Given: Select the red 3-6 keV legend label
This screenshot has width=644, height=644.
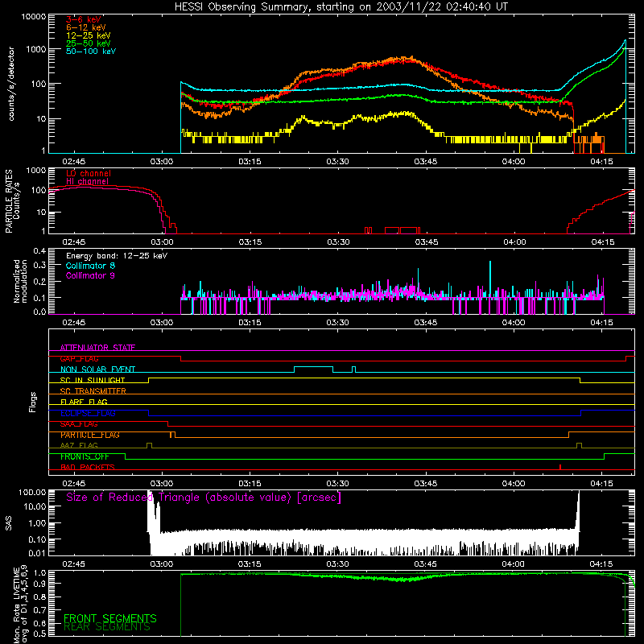Looking at the screenshot, I should pyautogui.click(x=84, y=19).
